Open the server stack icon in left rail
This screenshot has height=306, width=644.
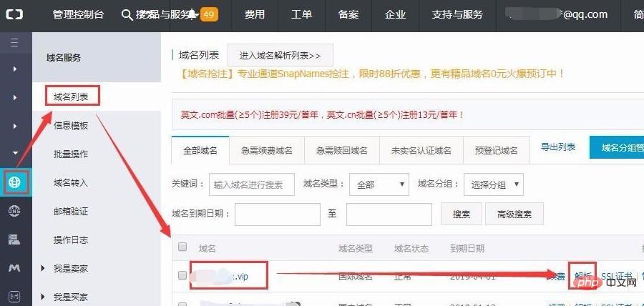(x=15, y=240)
